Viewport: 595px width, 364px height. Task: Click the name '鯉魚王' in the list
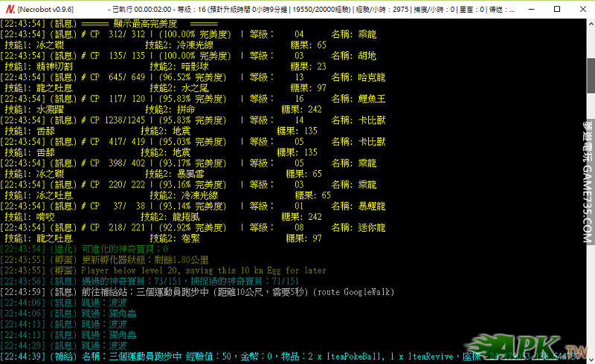(372, 99)
